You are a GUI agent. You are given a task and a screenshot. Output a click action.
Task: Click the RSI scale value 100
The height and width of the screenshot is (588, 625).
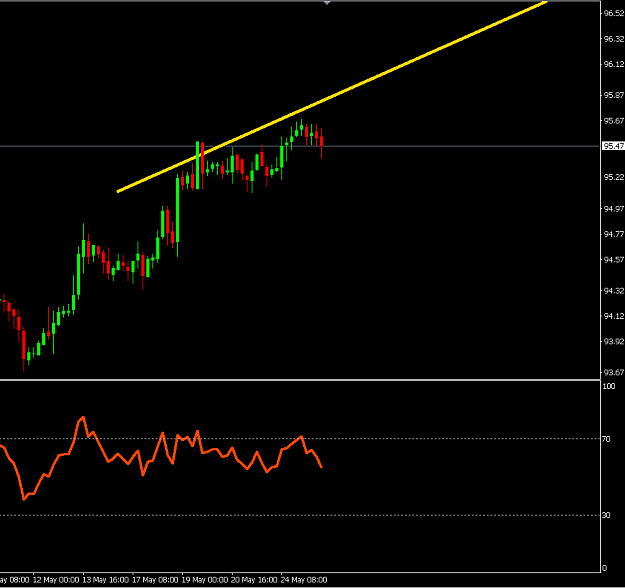click(x=609, y=386)
